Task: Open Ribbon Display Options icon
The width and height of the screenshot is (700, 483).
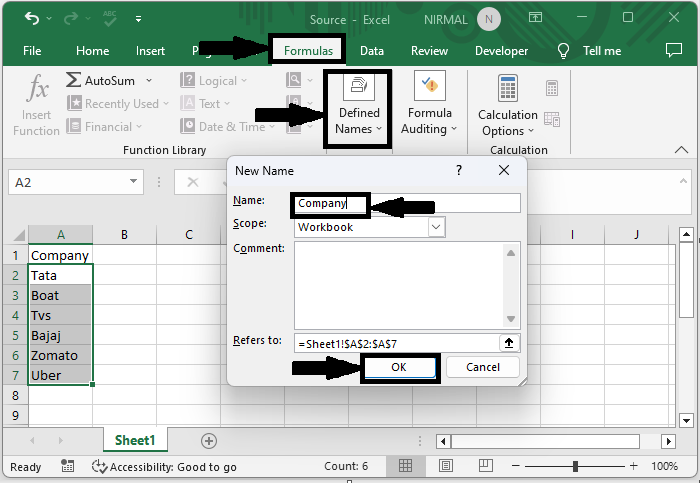Action: coord(535,18)
